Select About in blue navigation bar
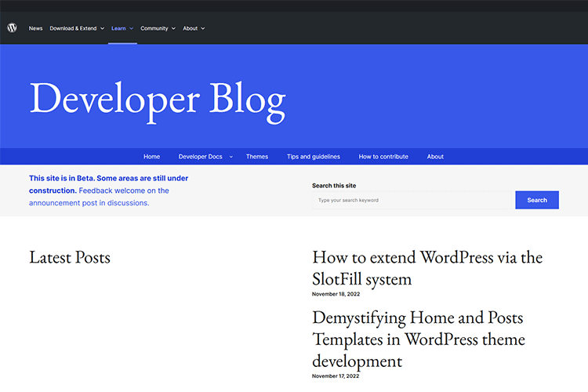Viewport: 588px width, 392px height. point(435,157)
